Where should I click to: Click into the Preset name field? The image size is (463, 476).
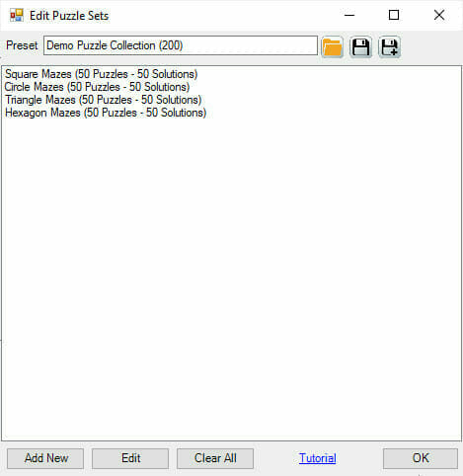pos(181,45)
